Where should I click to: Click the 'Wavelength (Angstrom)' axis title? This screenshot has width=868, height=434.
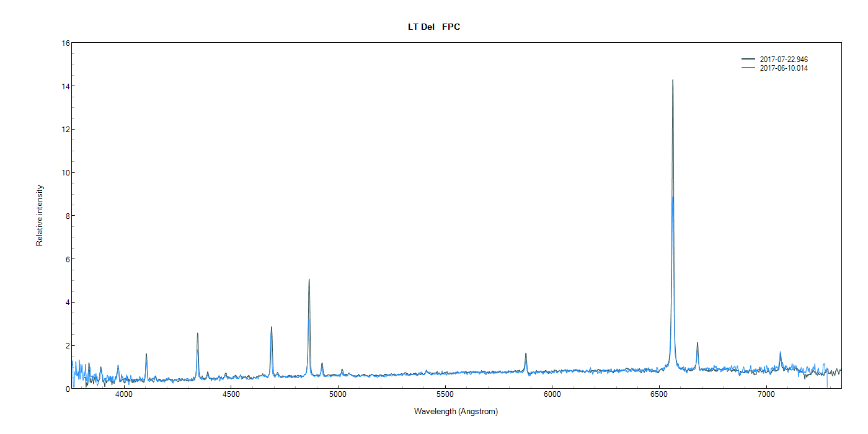456,412
